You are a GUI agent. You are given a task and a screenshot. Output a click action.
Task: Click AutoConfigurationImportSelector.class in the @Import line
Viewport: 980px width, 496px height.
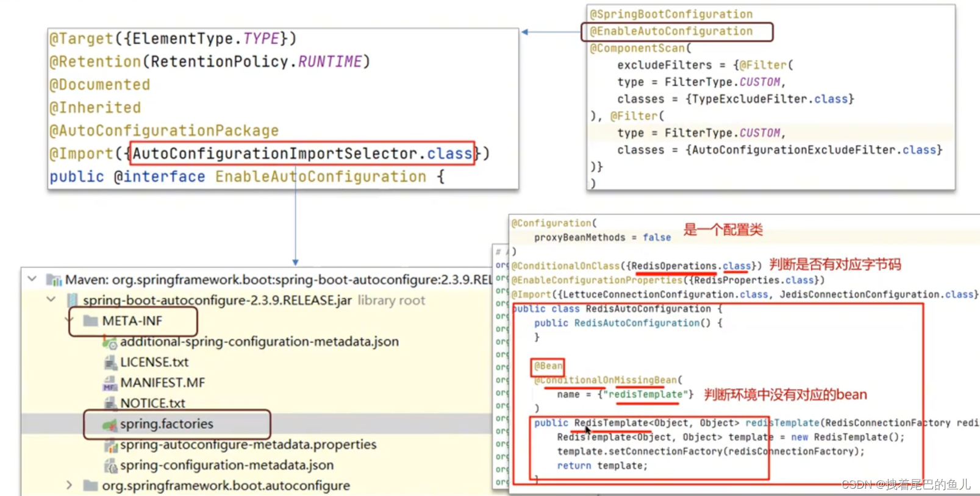[x=302, y=154]
